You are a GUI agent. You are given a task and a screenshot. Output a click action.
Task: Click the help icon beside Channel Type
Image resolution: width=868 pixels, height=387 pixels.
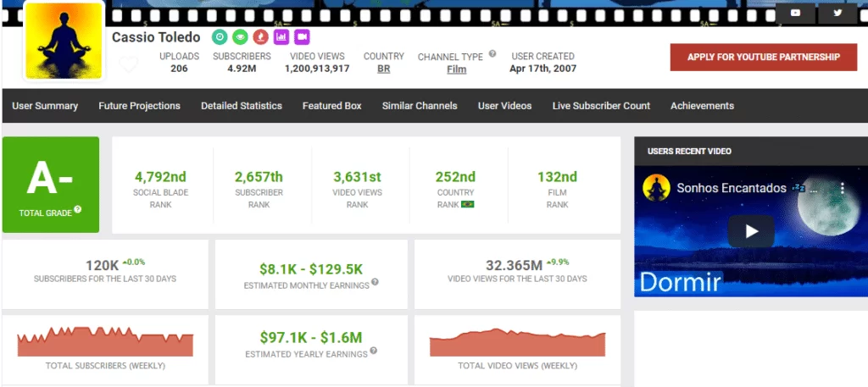pyautogui.click(x=492, y=53)
